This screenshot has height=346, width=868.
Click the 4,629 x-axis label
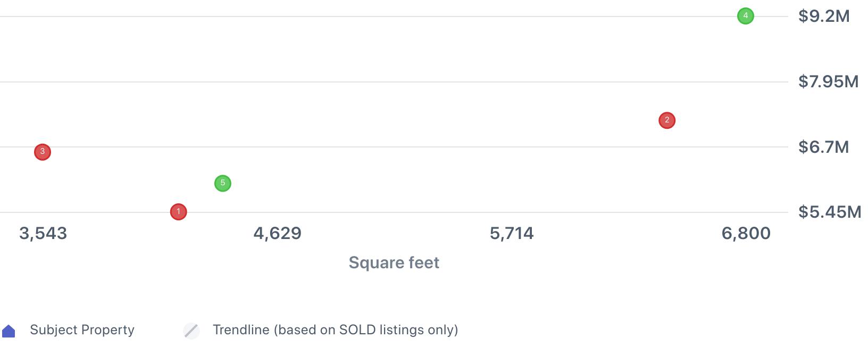(277, 233)
